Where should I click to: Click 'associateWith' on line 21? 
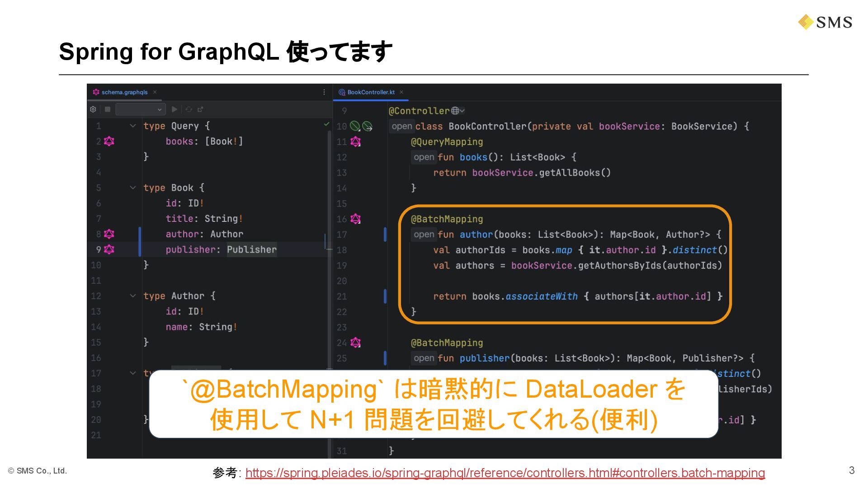click(542, 296)
